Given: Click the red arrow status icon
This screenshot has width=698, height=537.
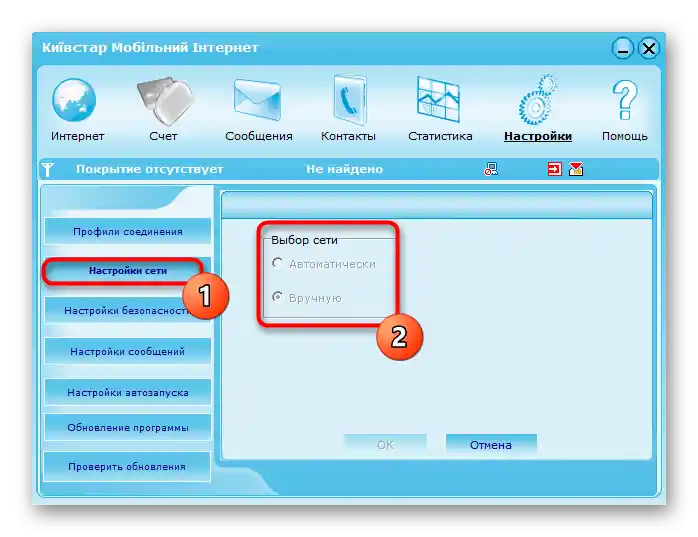Looking at the screenshot, I should tap(555, 169).
